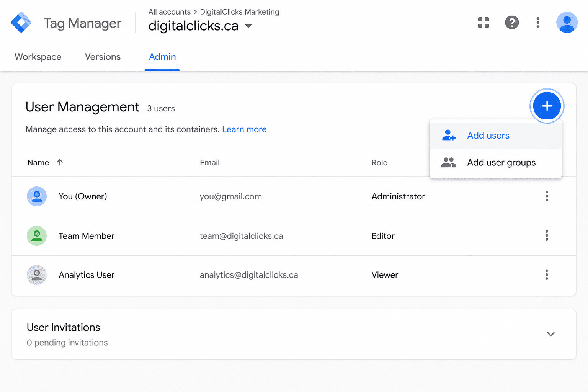Click the You (Owner) name
The image size is (588, 392).
coord(83,196)
